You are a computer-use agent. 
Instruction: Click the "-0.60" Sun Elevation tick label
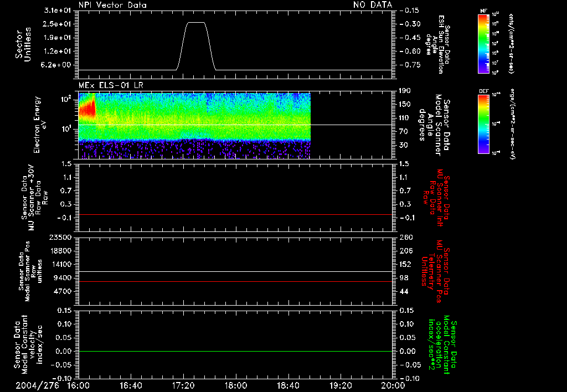pyautogui.click(x=410, y=51)
